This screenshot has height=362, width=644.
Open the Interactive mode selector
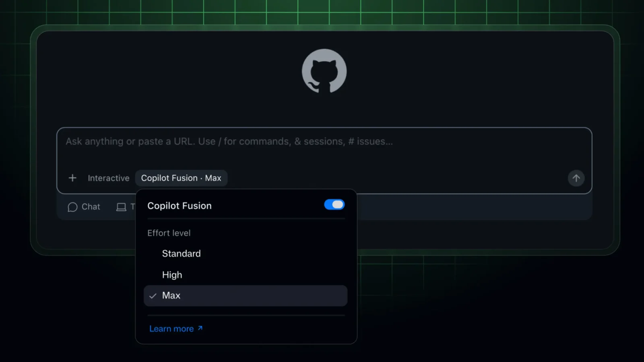[109, 178]
